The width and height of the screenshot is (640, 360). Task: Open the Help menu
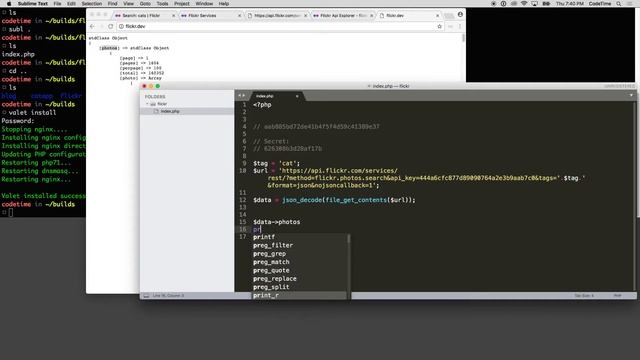[224, 4]
